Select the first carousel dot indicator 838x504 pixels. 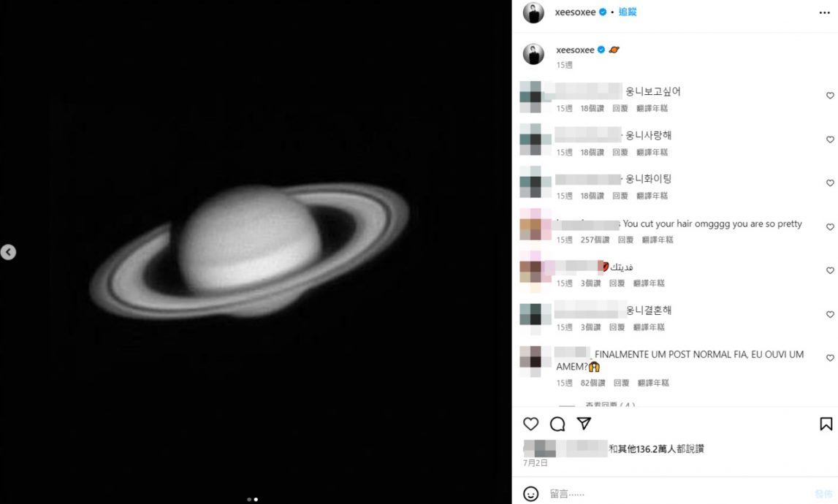[249, 499]
